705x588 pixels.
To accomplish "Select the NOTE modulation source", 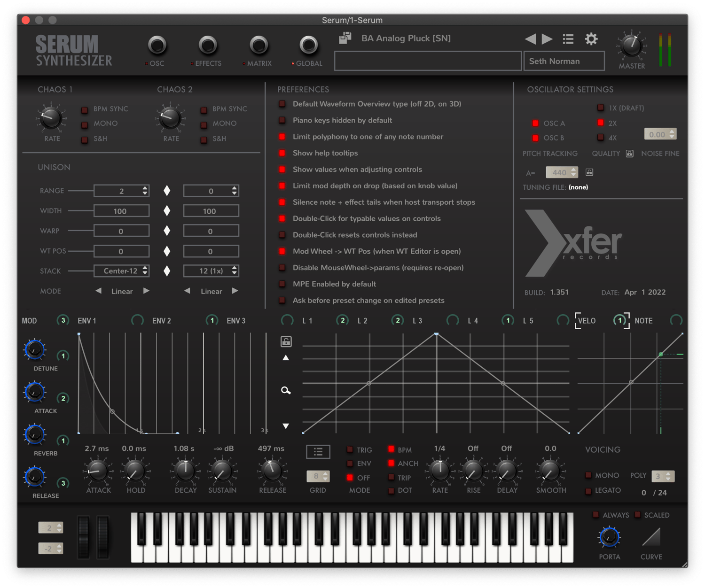I will [643, 321].
